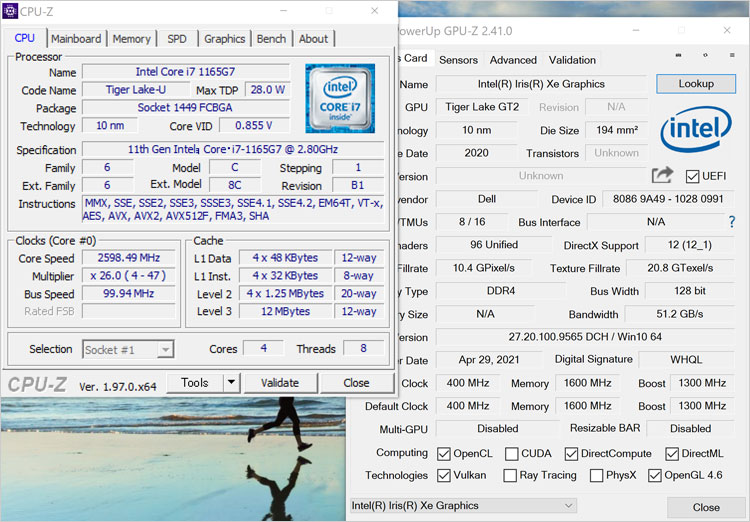Viewport: 750px width, 522px height.
Task: Select the Graphics Card tab in GPU-Z
Action: (415, 58)
